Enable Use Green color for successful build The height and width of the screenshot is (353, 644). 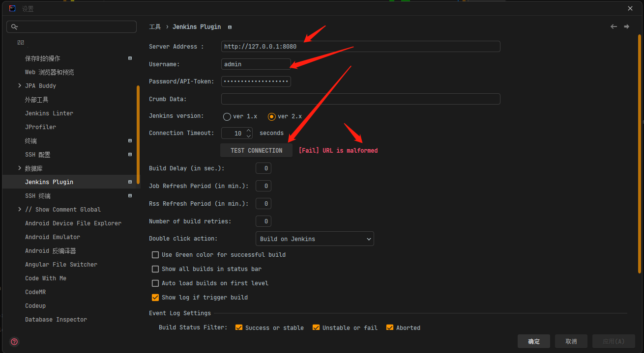pyautogui.click(x=155, y=254)
